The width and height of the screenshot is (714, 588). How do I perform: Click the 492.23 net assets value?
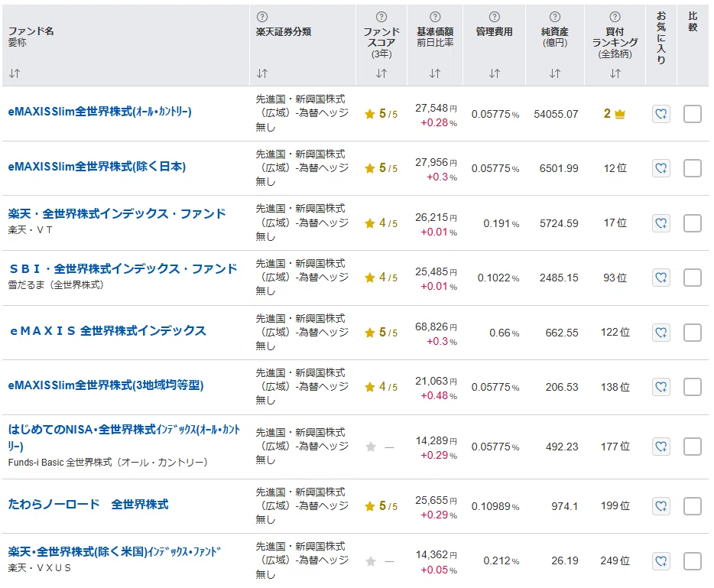(562, 447)
